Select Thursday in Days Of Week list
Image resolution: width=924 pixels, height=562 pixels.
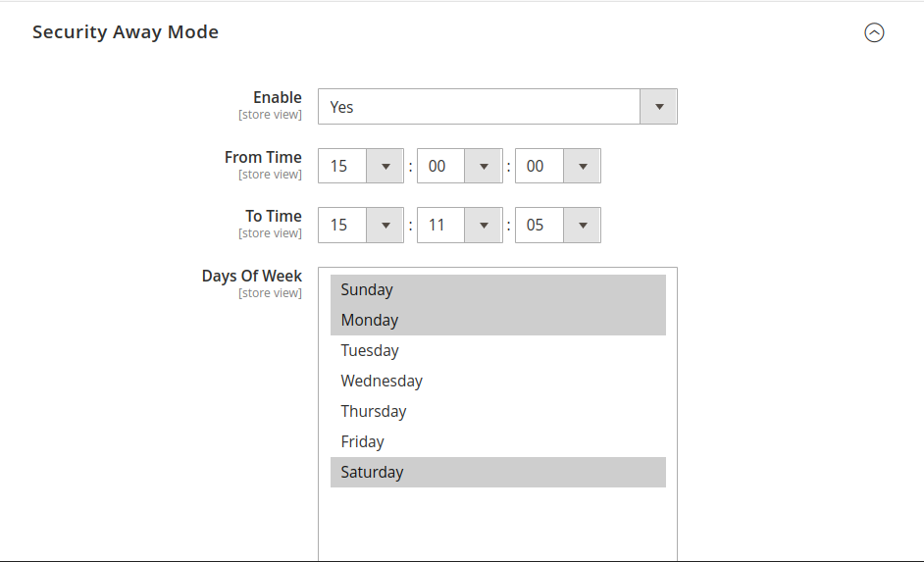tap(498, 411)
